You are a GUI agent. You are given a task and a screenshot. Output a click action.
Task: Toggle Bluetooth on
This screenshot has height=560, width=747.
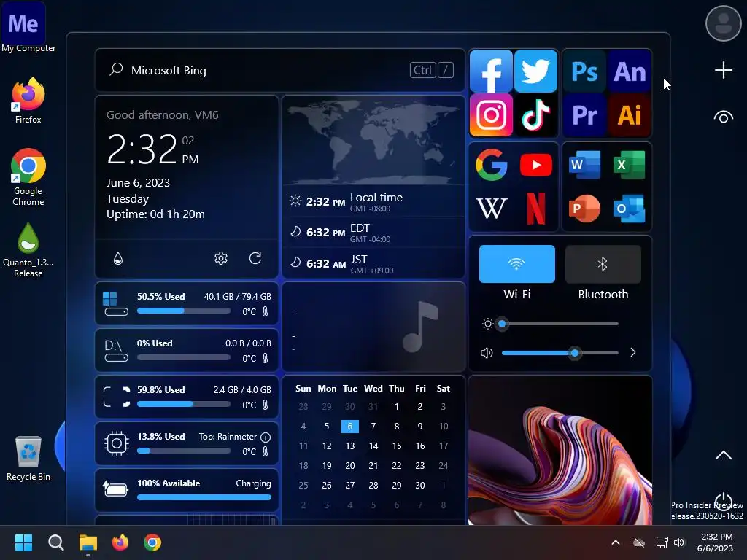[x=603, y=264]
